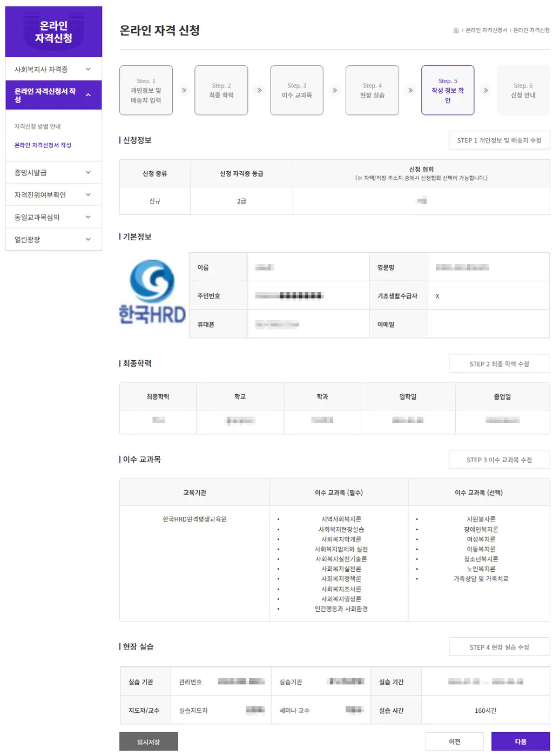The width and height of the screenshot is (560, 756).
Task: Go to Step 3 이수 교과목
Action: 297,90
